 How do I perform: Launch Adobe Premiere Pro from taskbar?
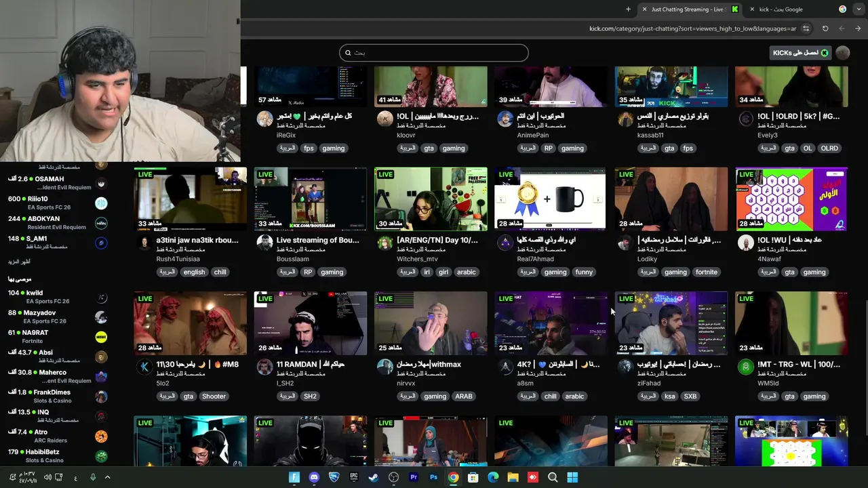[x=414, y=477]
